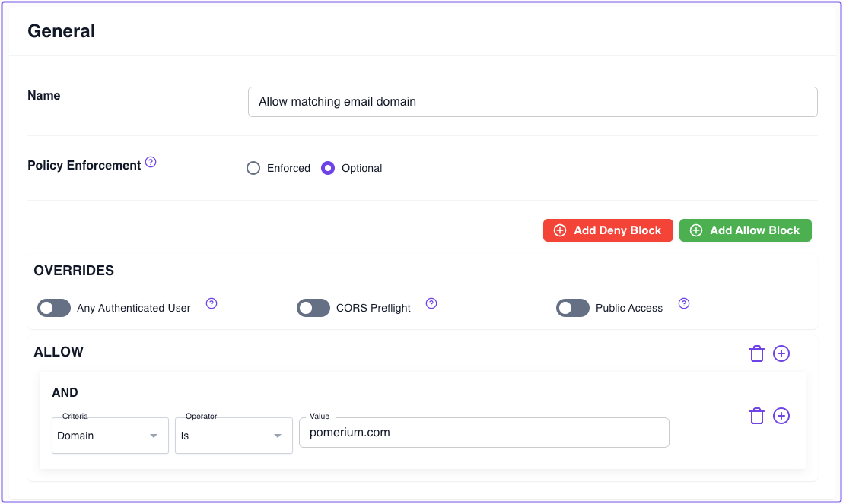This screenshot has width=843, height=504.
Task: Click the question mark next to CORS Preflight
Action: click(431, 303)
